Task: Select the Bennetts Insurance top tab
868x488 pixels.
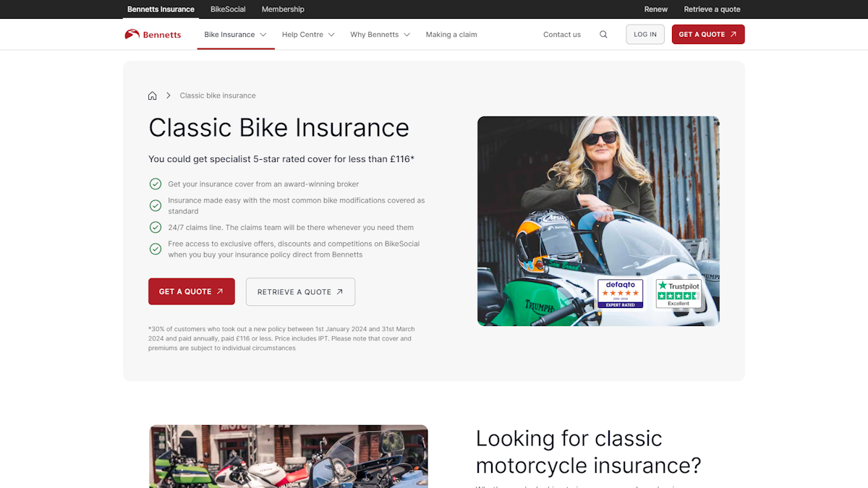Action: 161,9
